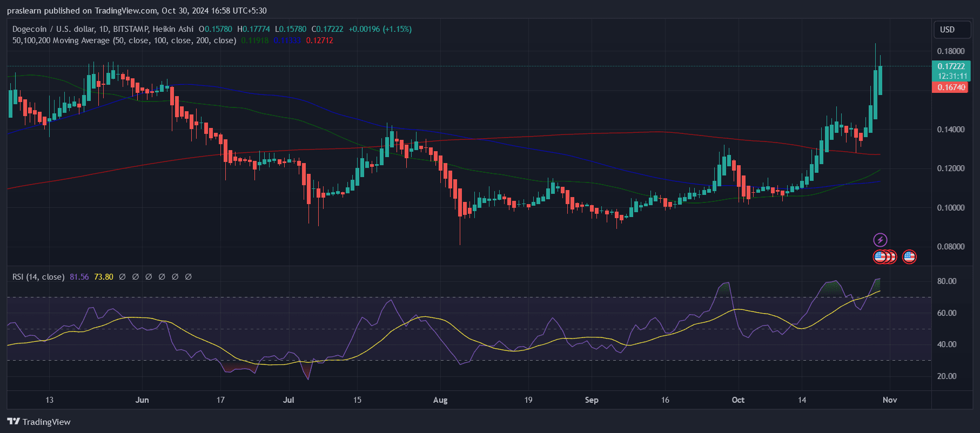Click the 0.18000 price axis label
The height and width of the screenshot is (433, 980).
[951, 51]
